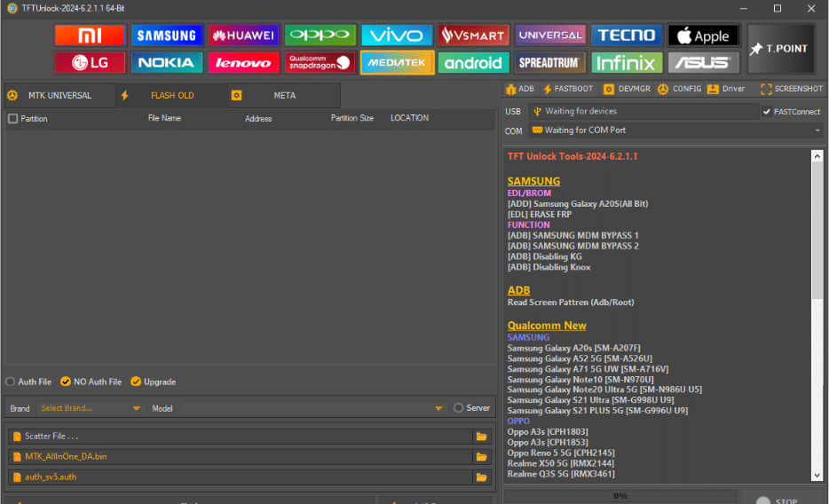Toggle the Partition select-all checkbox
829x504 pixels.
13,119
